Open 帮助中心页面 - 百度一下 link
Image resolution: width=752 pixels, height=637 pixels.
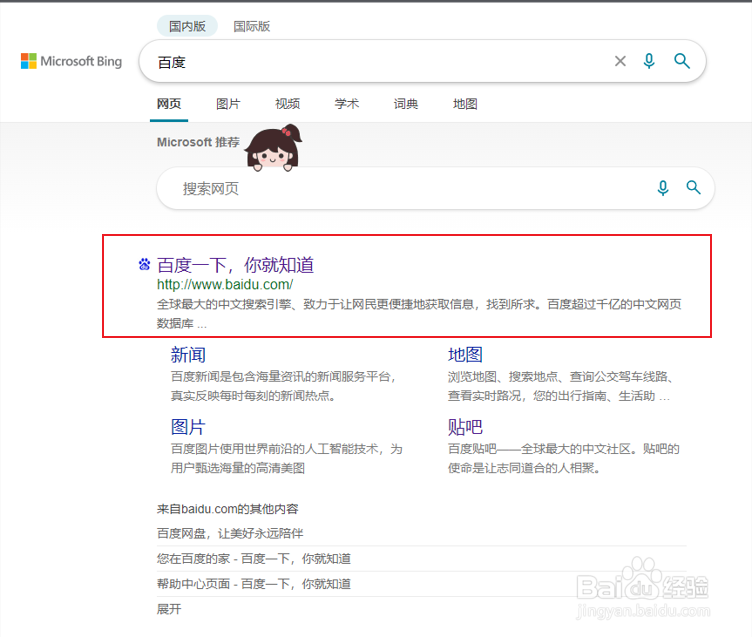point(254,584)
